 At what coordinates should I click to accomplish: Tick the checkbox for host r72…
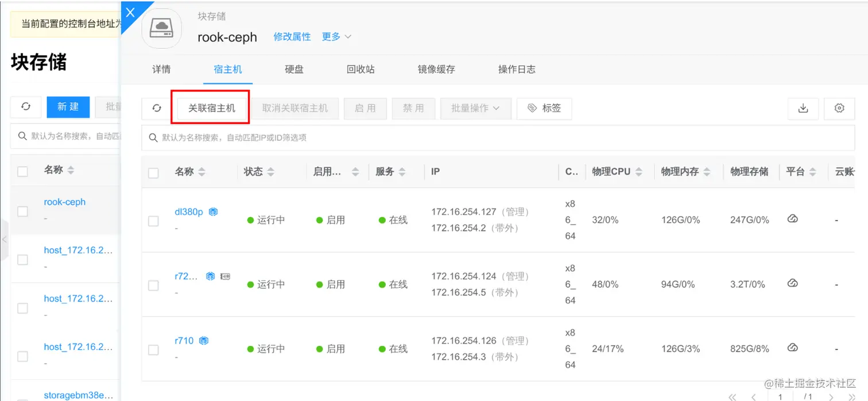point(153,285)
